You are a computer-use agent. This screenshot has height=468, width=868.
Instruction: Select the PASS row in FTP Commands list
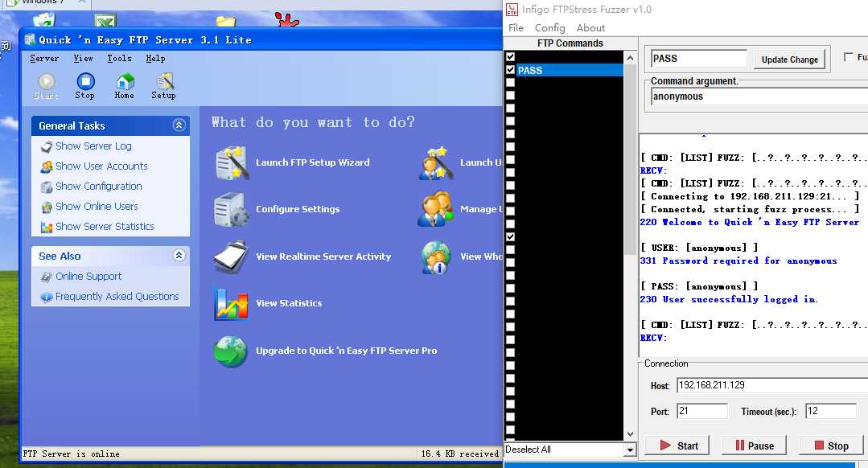point(569,70)
